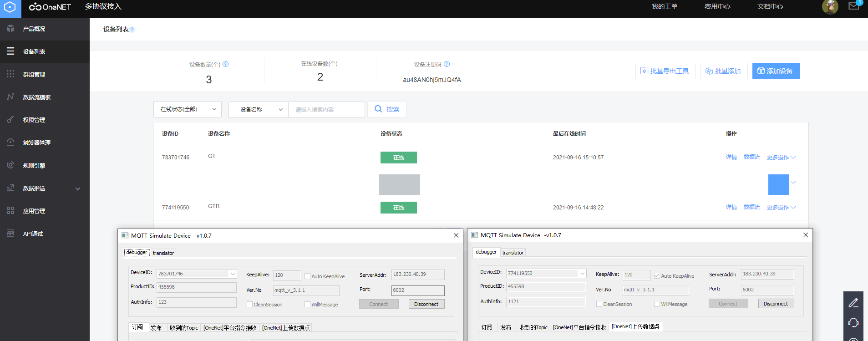Open DeviceID dropdown showing 783701746
This screenshot has height=341, width=868.
(233, 274)
